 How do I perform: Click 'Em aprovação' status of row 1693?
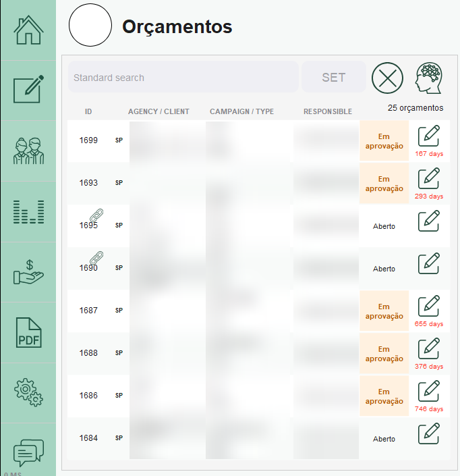point(384,184)
